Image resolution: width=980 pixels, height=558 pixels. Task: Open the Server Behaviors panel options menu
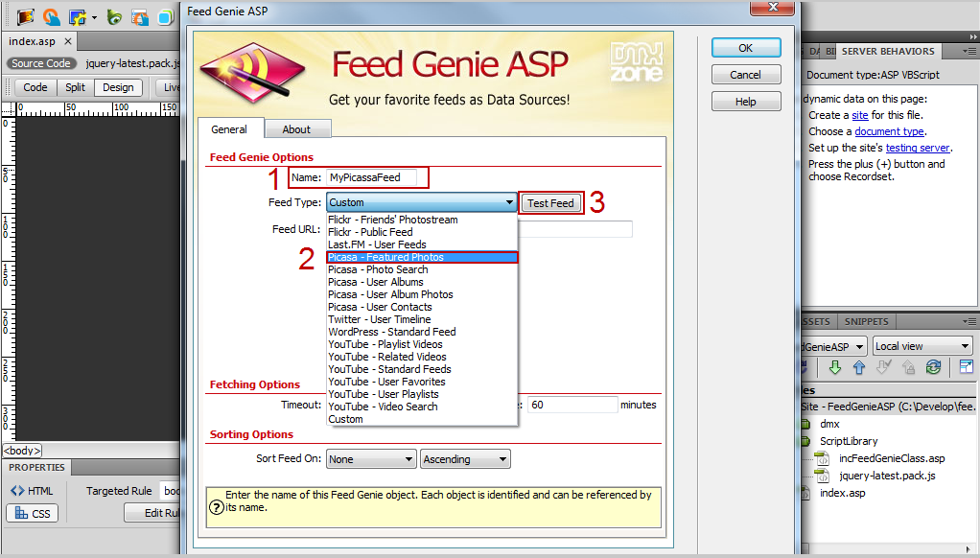click(969, 51)
